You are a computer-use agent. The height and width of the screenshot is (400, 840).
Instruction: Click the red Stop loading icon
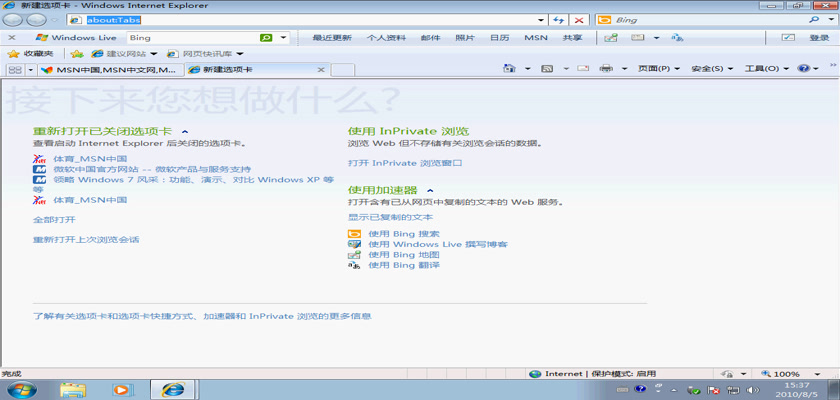579,20
